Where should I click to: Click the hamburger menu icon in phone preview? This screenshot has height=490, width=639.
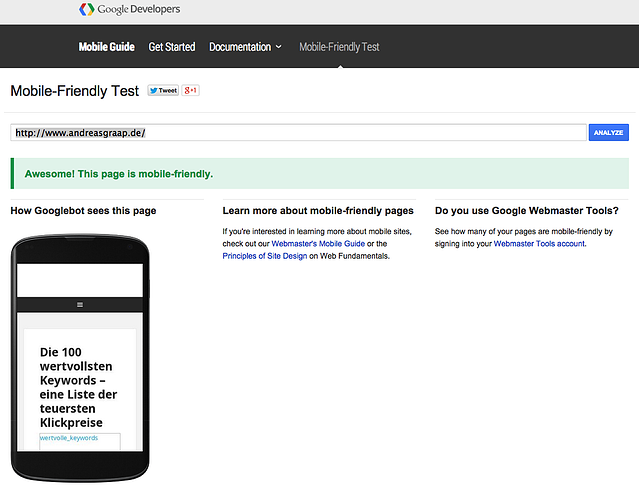coord(80,305)
